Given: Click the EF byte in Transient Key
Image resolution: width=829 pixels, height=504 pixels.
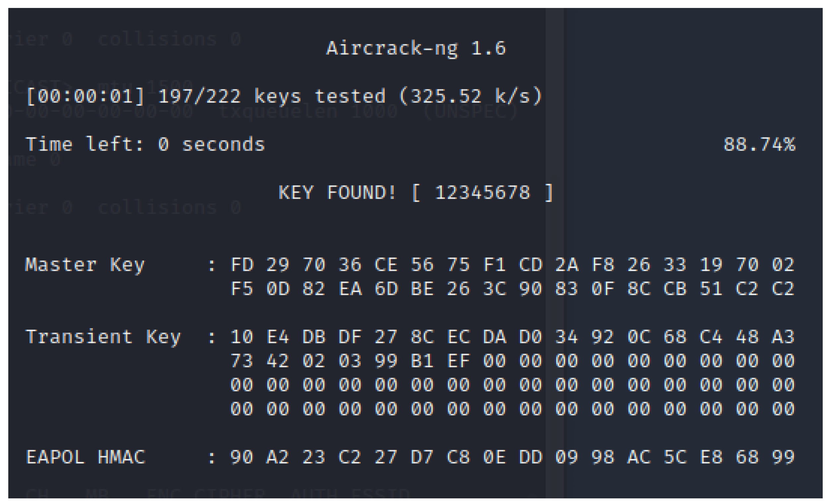Looking at the screenshot, I should click(458, 361).
